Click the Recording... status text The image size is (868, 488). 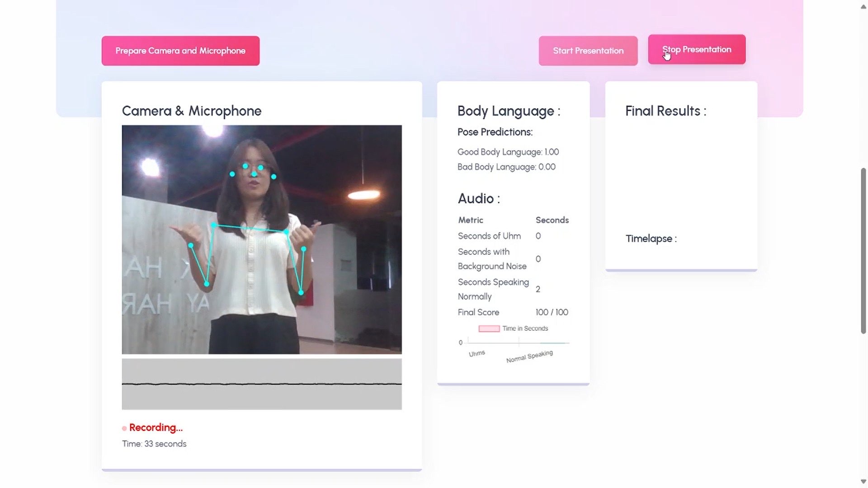click(x=156, y=427)
